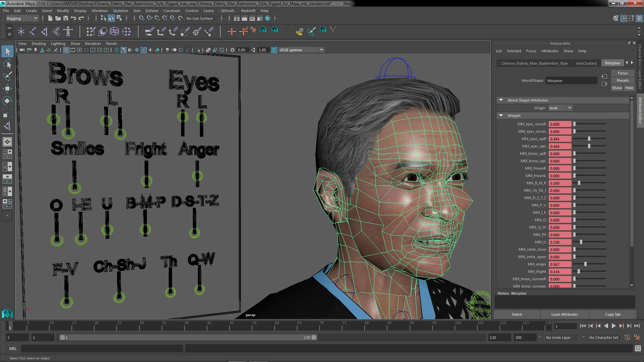644x362 pixels.
Task: Click the Copy Tab button
Action: [x=612, y=314]
